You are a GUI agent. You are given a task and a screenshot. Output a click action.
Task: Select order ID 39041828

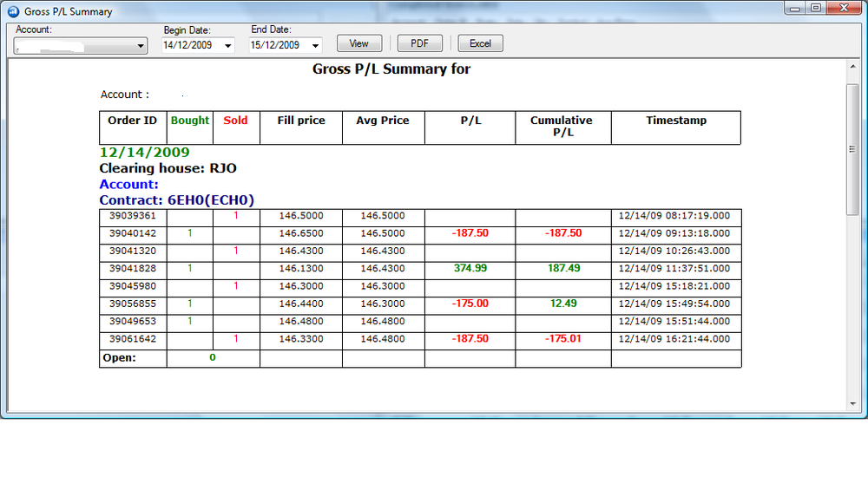(x=132, y=268)
